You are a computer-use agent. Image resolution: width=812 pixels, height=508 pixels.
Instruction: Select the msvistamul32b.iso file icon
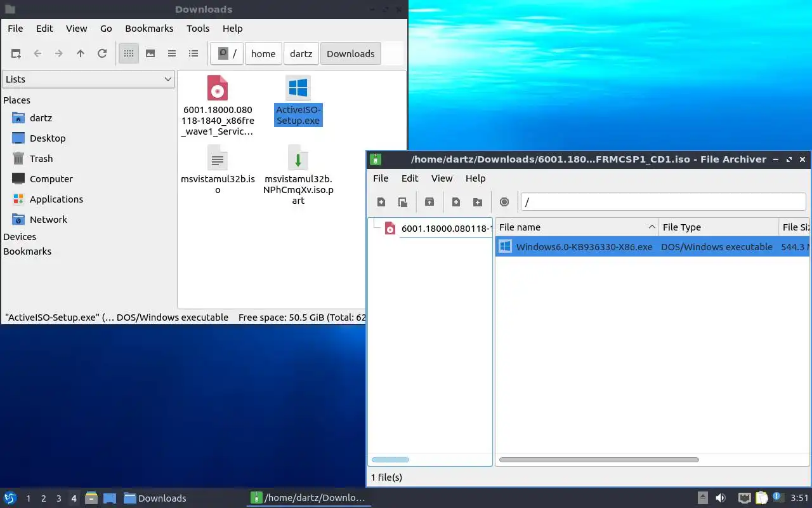[218, 170]
